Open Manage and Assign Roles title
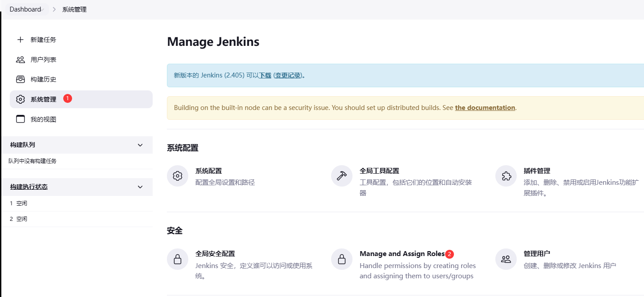This screenshot has width=644, height=297. point(402,254)
